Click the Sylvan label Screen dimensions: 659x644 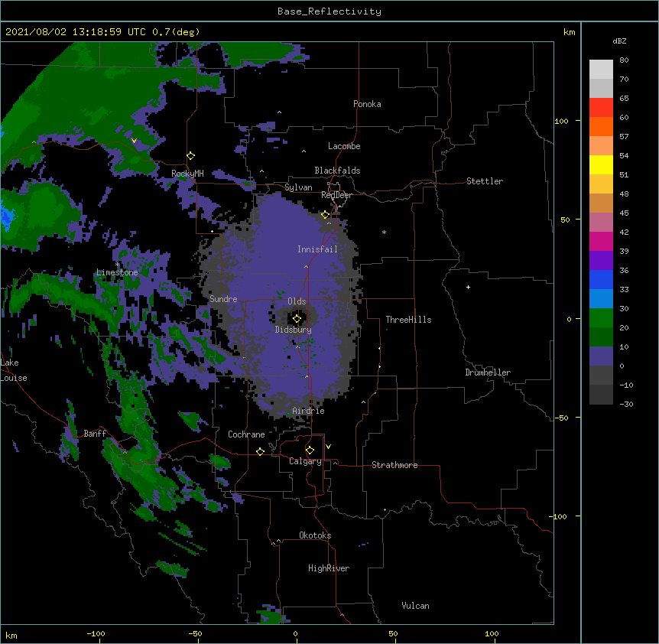[298, 187]
